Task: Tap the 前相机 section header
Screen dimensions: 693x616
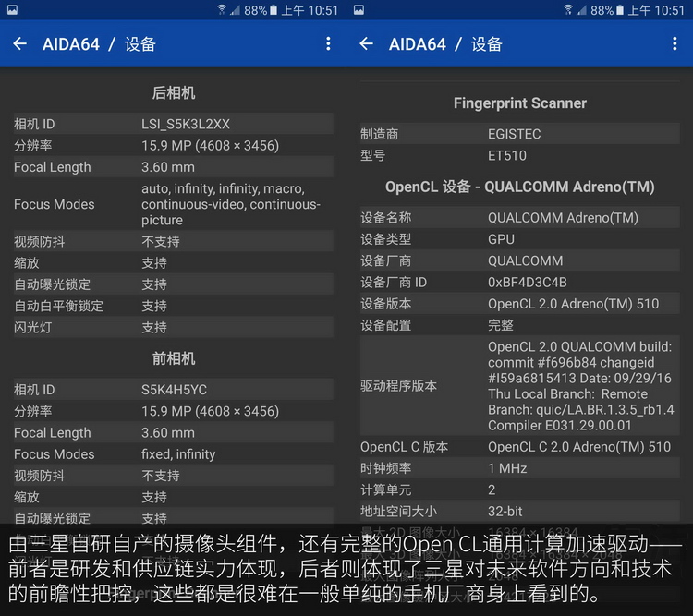Action: click(x=174, y=358)
